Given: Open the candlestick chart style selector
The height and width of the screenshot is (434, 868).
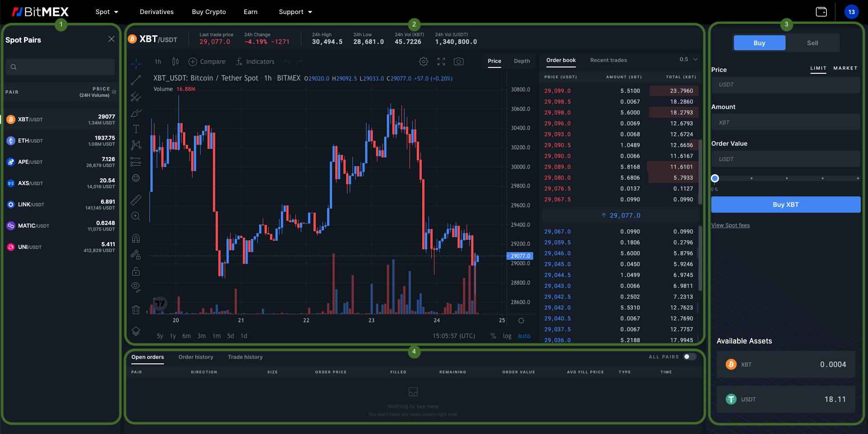Looking at the screenshot, I should [175, 62].
